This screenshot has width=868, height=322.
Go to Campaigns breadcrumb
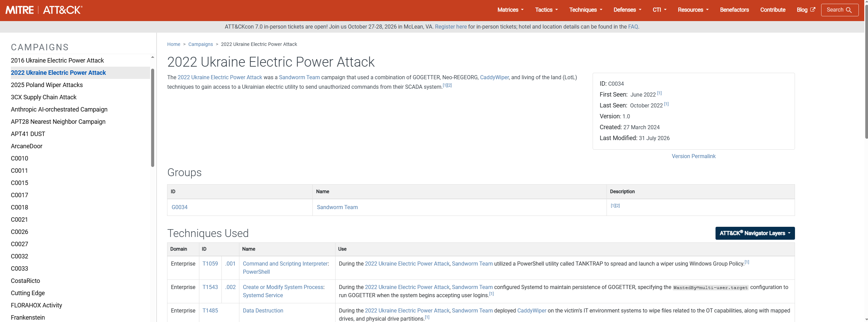tap(200, 44)
